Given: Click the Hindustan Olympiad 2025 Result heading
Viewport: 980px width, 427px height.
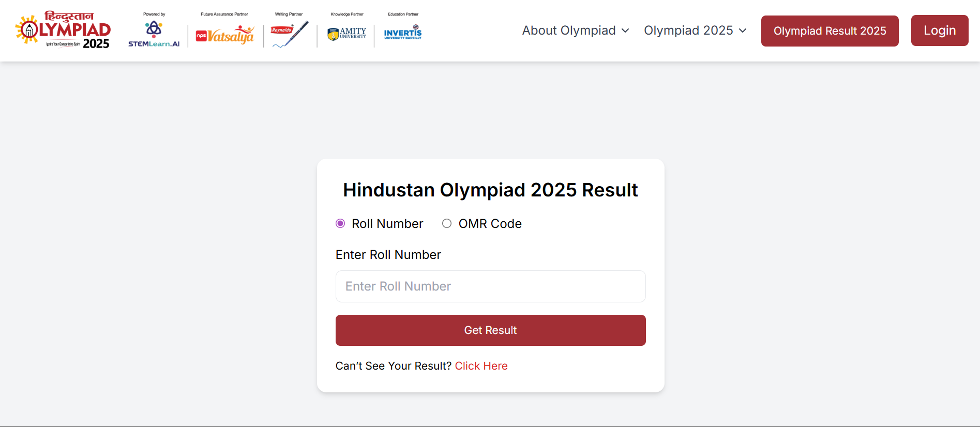Looking at the screenshot, I should click(490, 190).
